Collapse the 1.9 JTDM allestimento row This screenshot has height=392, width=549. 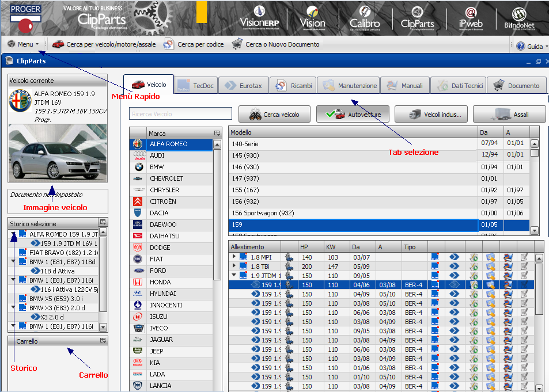click(234, 275)
